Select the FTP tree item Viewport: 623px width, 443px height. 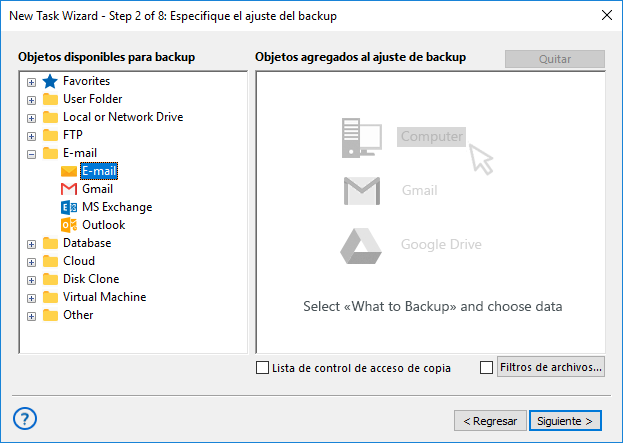click(x=73, y=135)
